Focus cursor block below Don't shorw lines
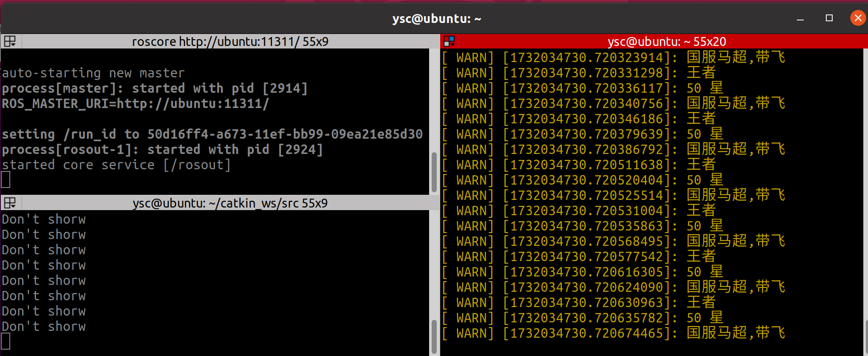Image resolution: width=868 pixels, height=356 pixels. click(x=6, y=342)
